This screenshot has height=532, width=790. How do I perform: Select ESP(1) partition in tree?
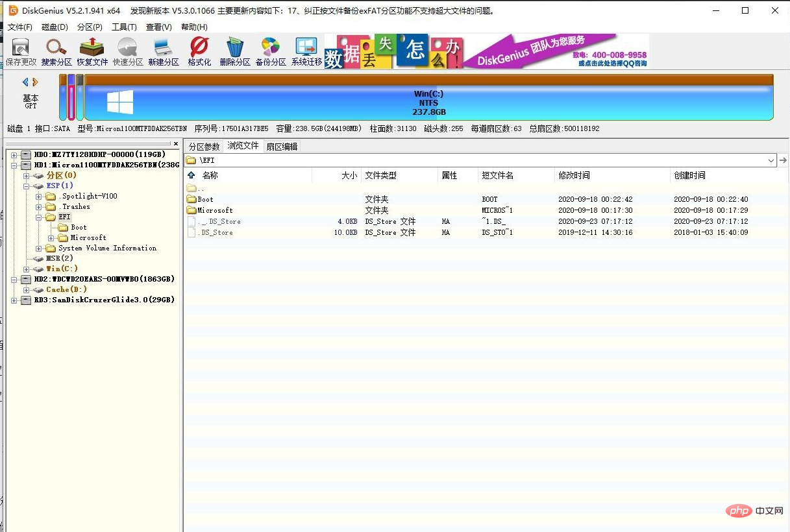pyautogui.click(x=60, y=186)
